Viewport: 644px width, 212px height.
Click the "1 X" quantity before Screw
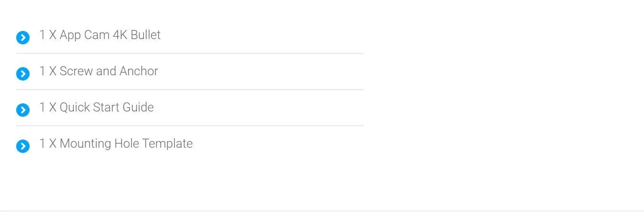(48, 71)
